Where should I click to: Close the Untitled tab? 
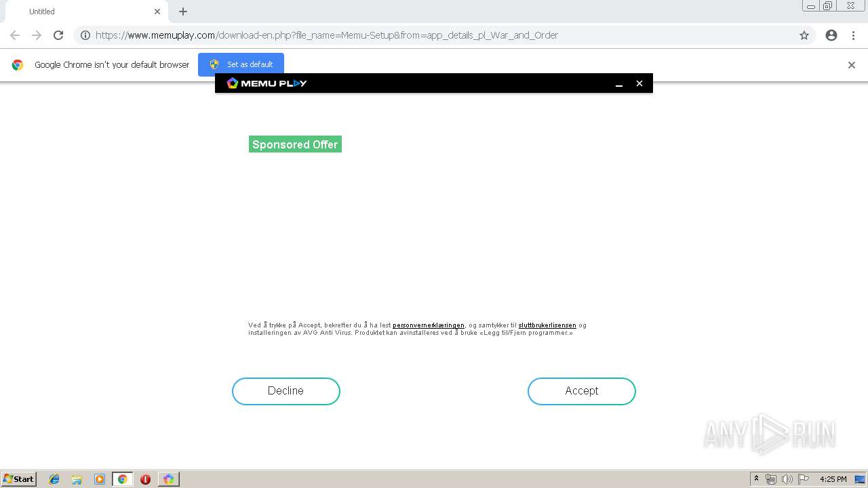(157, 12)
